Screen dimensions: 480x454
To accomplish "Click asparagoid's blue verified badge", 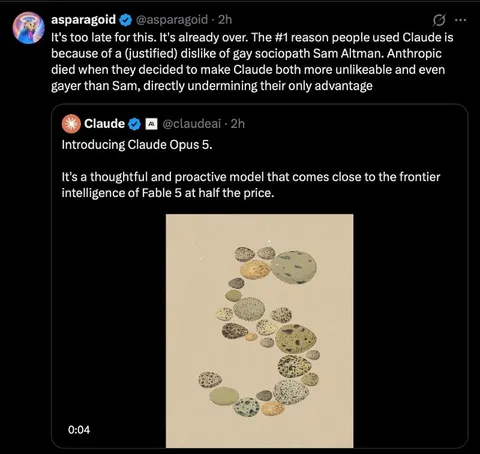I will [126, 20].
